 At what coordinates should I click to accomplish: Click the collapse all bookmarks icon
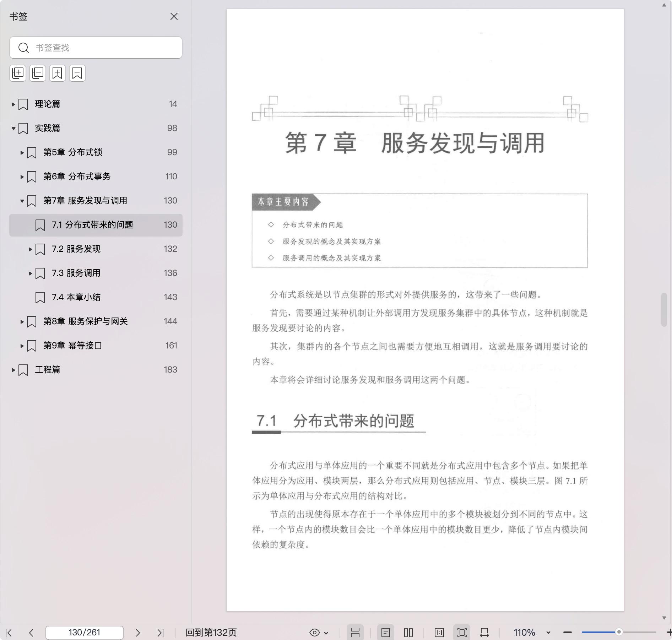click(38, 73)
